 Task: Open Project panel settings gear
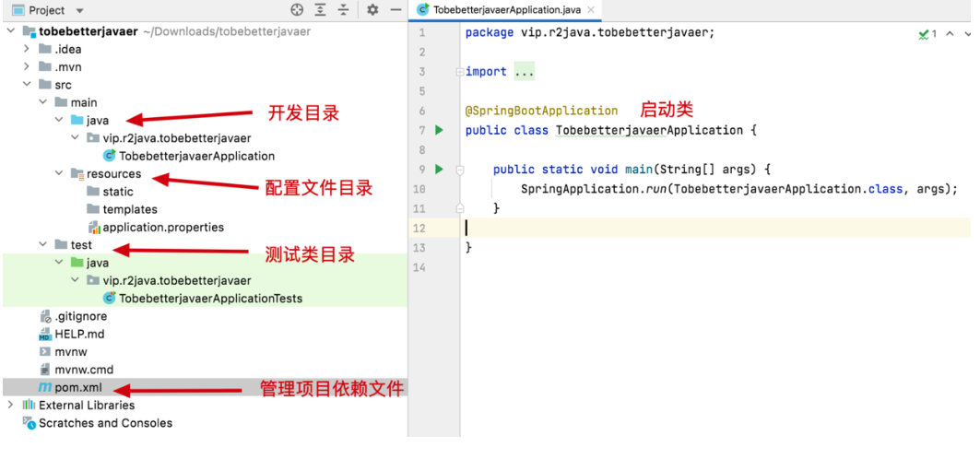[372, 10]
